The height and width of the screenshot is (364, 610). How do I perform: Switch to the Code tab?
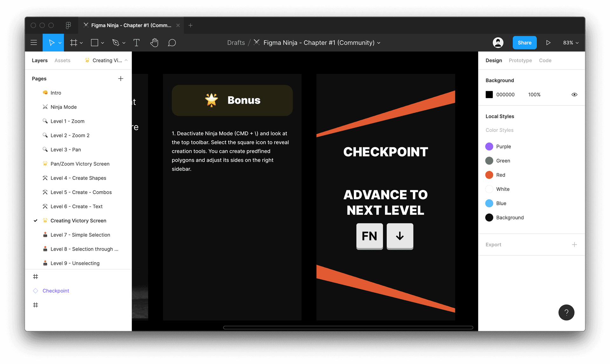pos(545,60)
